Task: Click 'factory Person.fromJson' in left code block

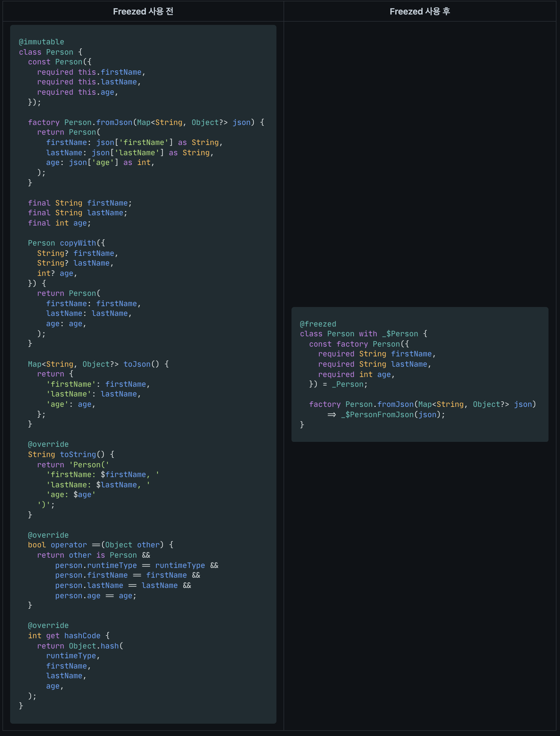Action: tap(80, 123)
